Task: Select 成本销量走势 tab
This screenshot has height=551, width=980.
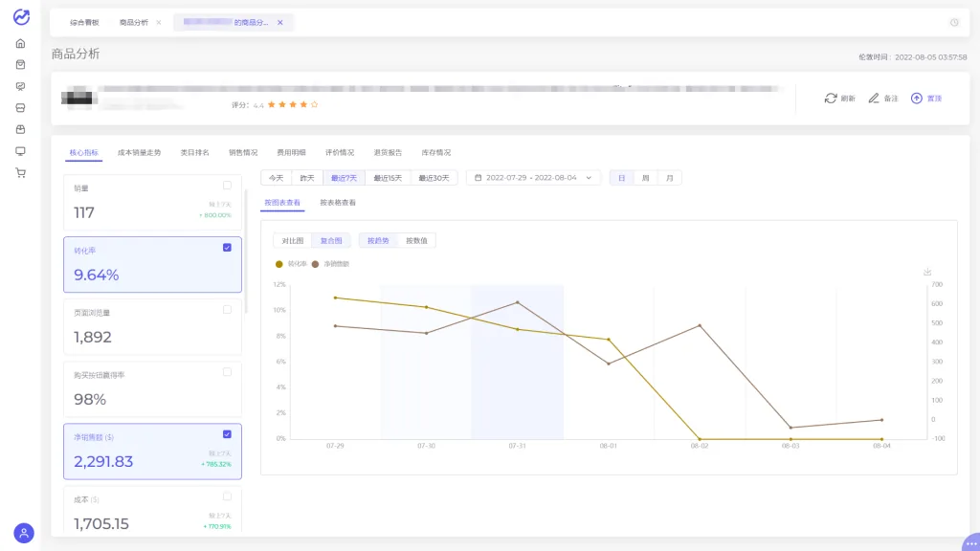Action: pos(140,152)
